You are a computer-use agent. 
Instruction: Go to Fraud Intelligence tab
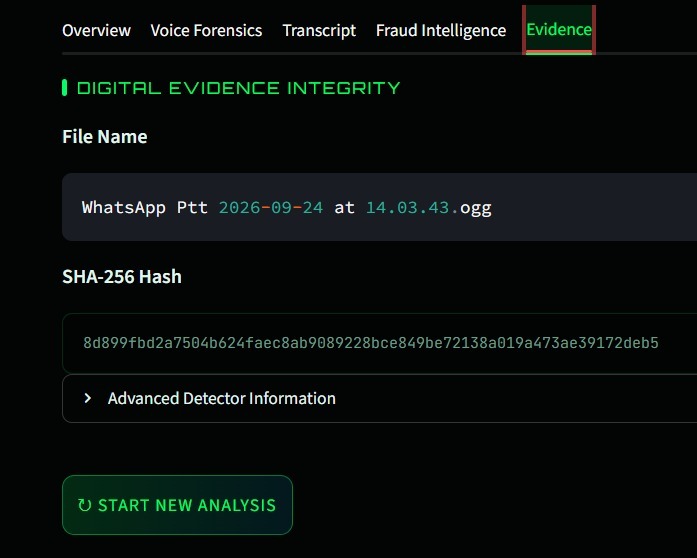click(x=441, y=30)
